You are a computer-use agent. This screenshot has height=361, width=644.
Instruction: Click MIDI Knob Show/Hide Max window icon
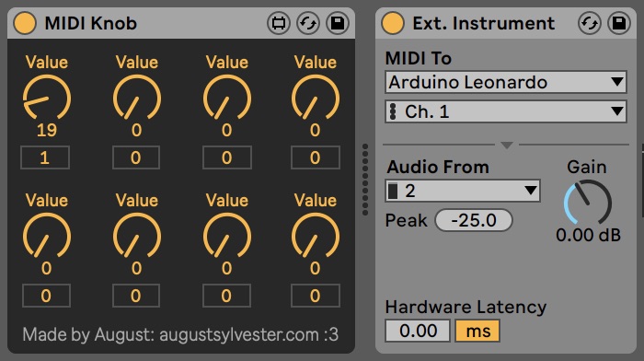coord(279,23)
